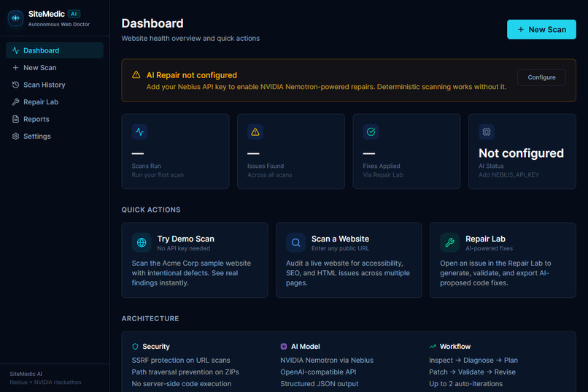This screenshot has height=392, width=588.
Task: Open Dashboard in the sidebar
Action: 55,50
